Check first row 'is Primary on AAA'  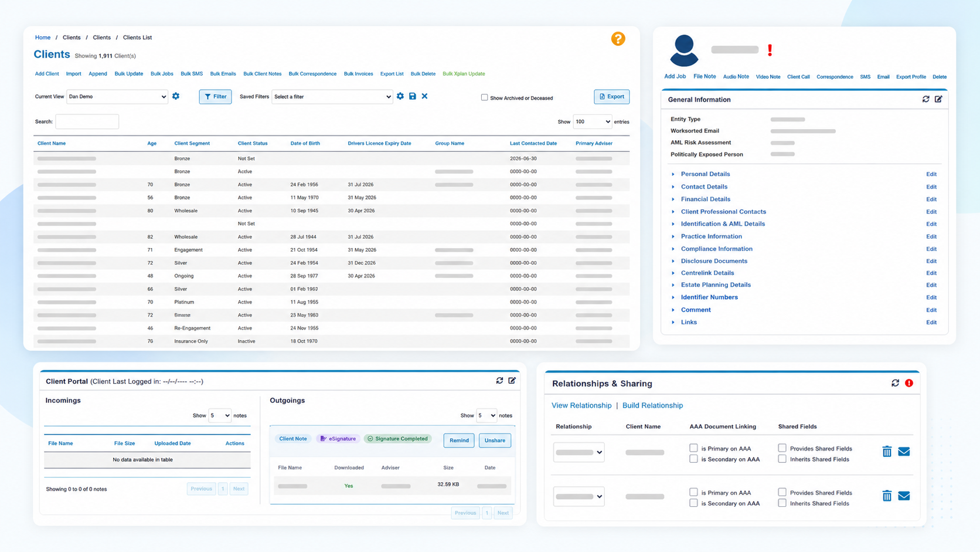(x=693, y=448)
